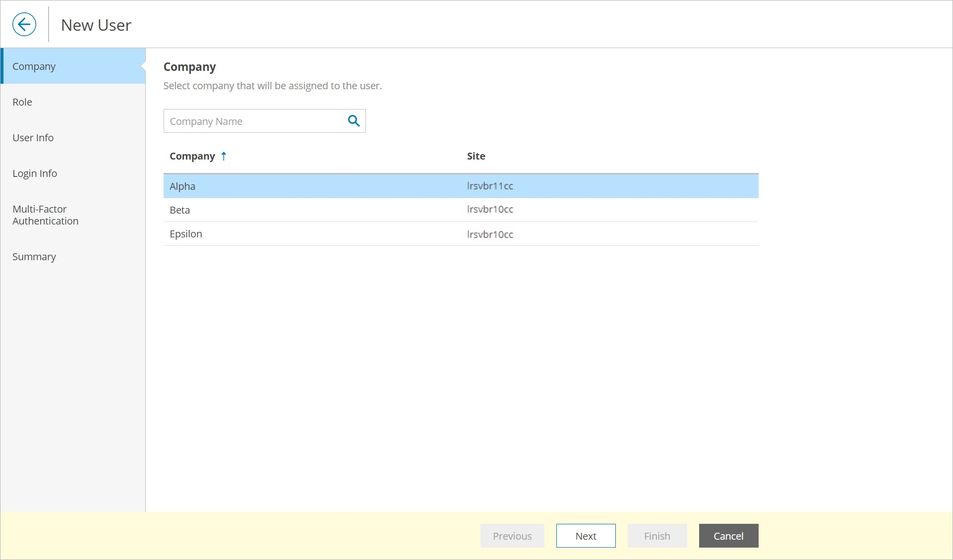This screenshot has height=560, width=953.
Task: Open the User Info step
Action: 33,138
